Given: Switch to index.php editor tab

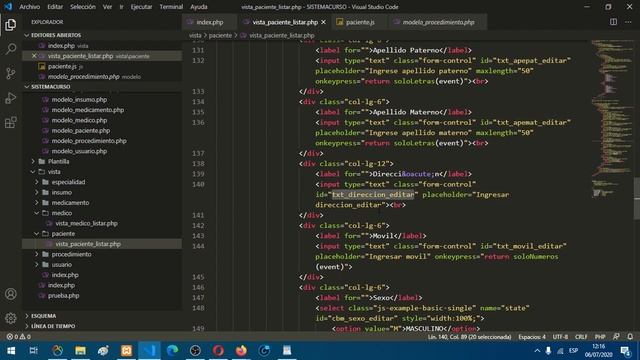Looking at the screenshot, I should pos(209,22).
